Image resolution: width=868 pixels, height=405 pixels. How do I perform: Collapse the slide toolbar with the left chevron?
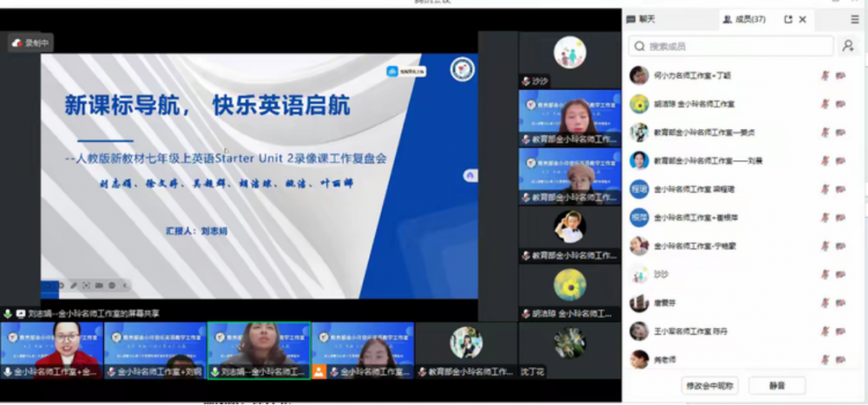(x=124, y=285)
